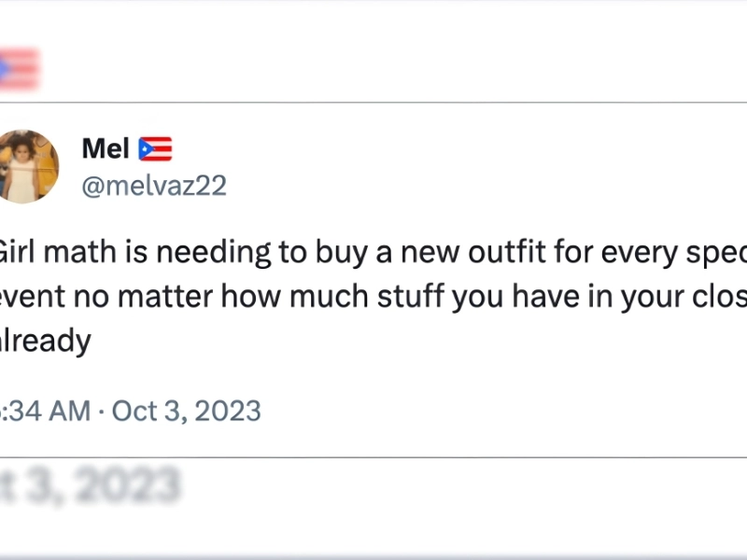Click the blurred "3, 2023" text below the tweet
Screen dimensions: 747x560
pyautogui.click(x=92, y=485)
